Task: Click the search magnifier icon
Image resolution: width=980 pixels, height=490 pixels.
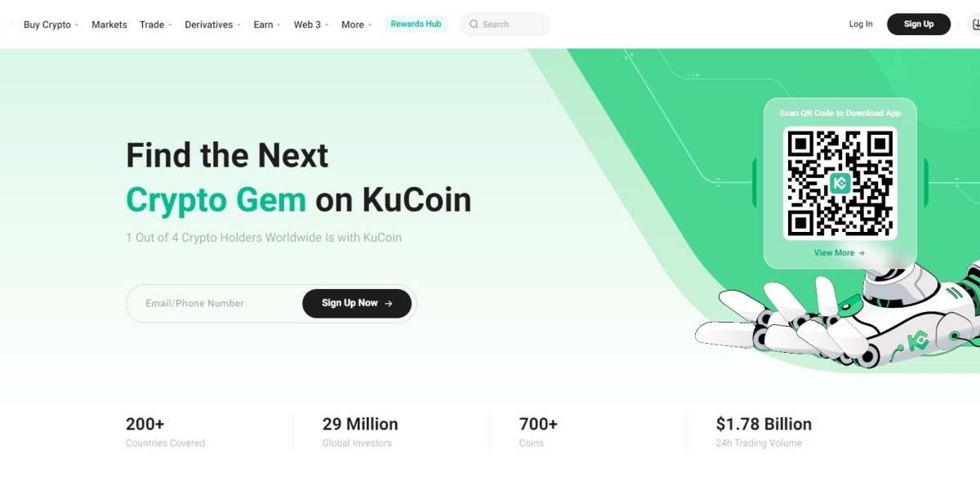Action: 473,24
